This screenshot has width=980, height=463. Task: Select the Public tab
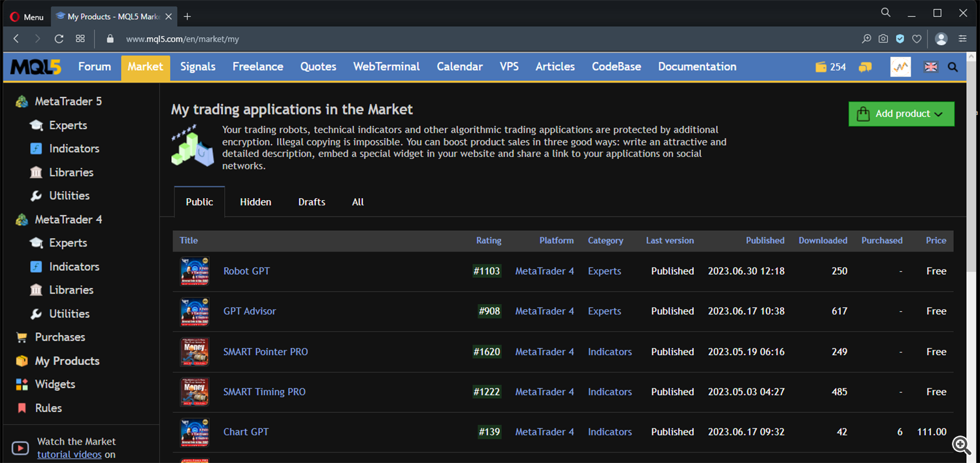coord(199,202)
